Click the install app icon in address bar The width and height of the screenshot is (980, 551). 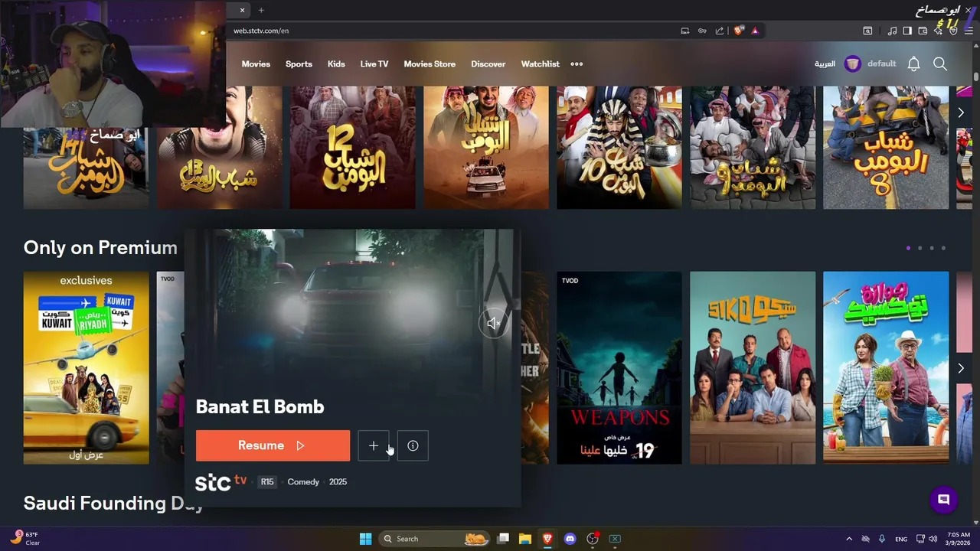click(x=685, y=31)
